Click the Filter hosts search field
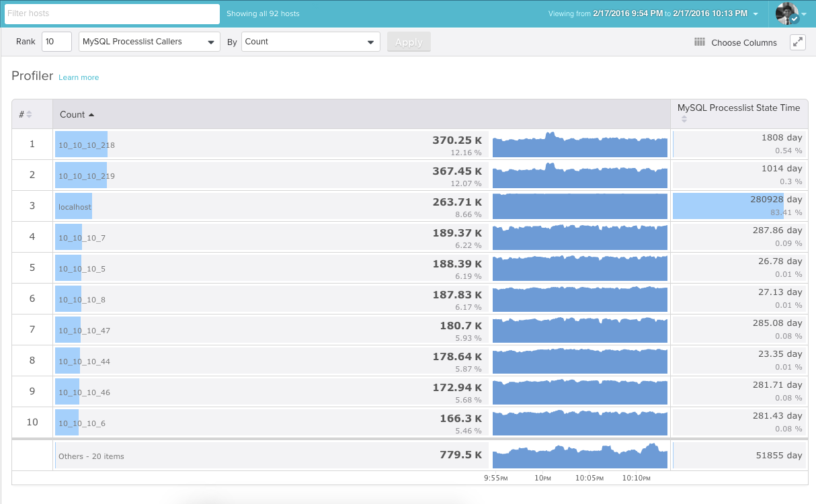 click(x=112, y=13)
